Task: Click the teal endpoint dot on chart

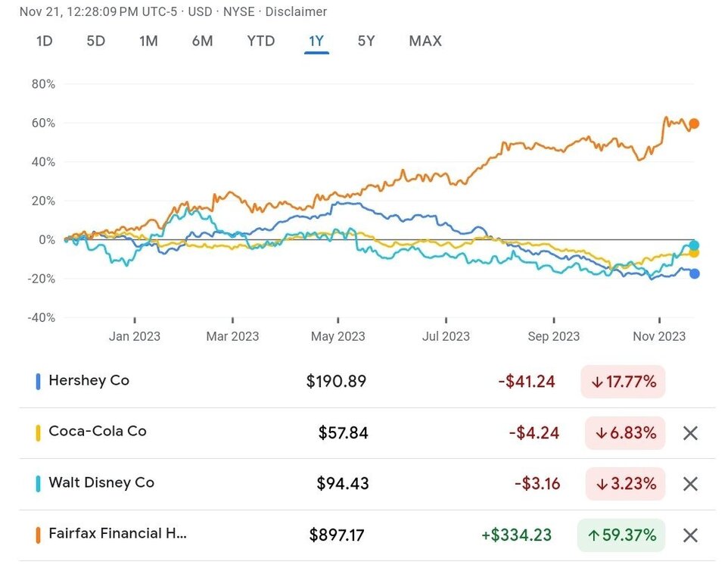Action: [694, 245]
